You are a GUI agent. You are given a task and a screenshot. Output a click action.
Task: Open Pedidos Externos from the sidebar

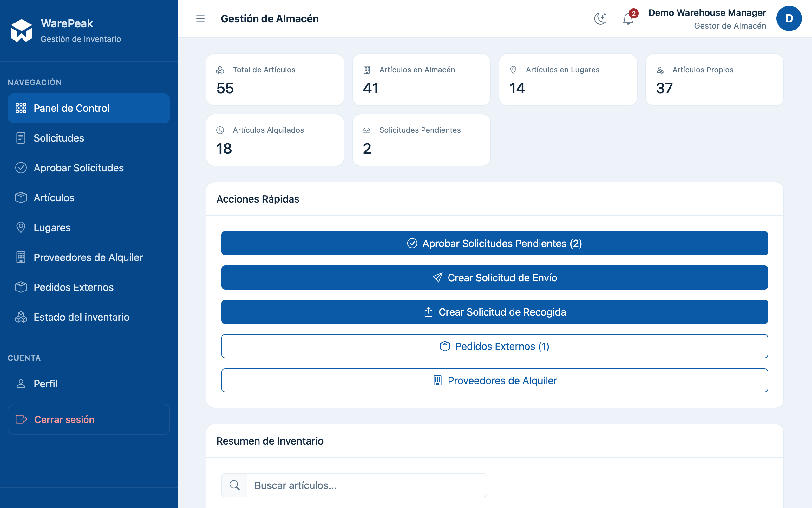click(88, 287)
